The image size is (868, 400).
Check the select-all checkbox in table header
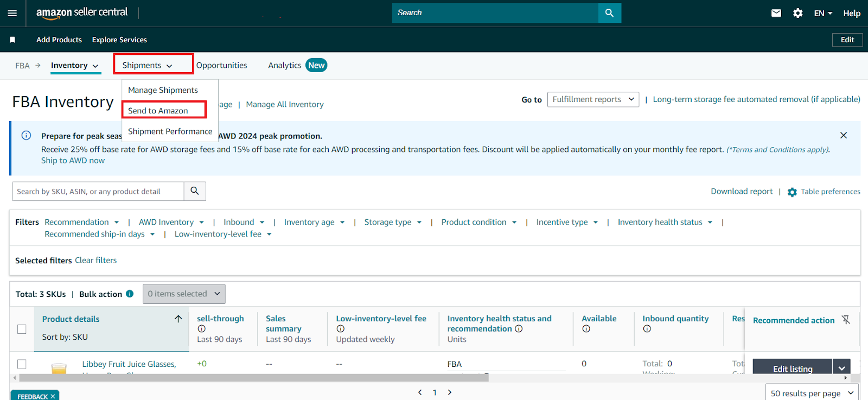point(22,329)
